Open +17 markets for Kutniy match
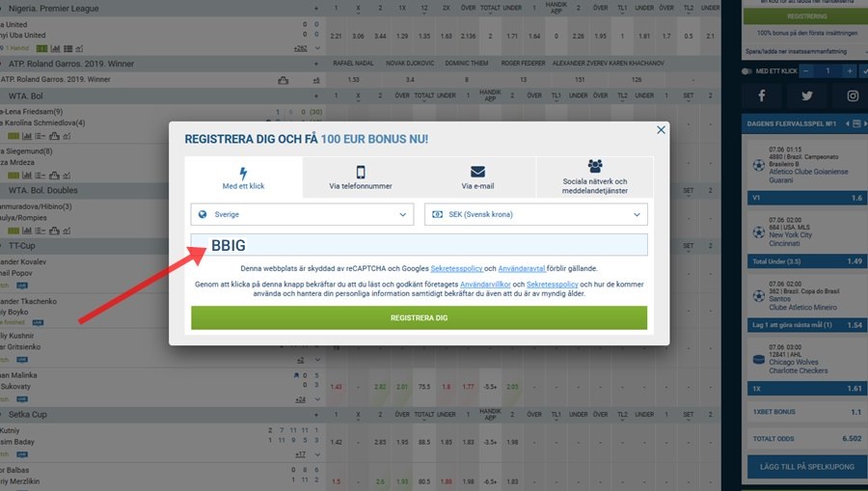The height and width of the screenshot is (491, 868). coord(301,454)
